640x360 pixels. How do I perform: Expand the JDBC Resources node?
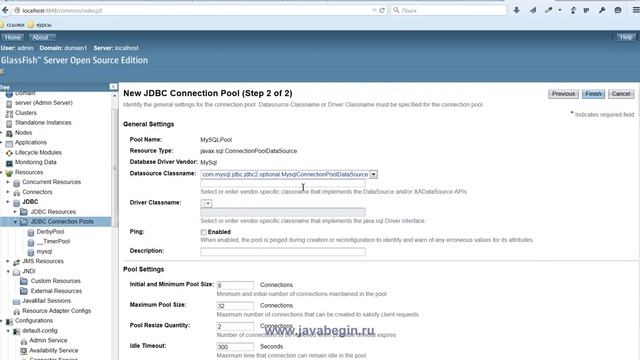click(15, 212)
